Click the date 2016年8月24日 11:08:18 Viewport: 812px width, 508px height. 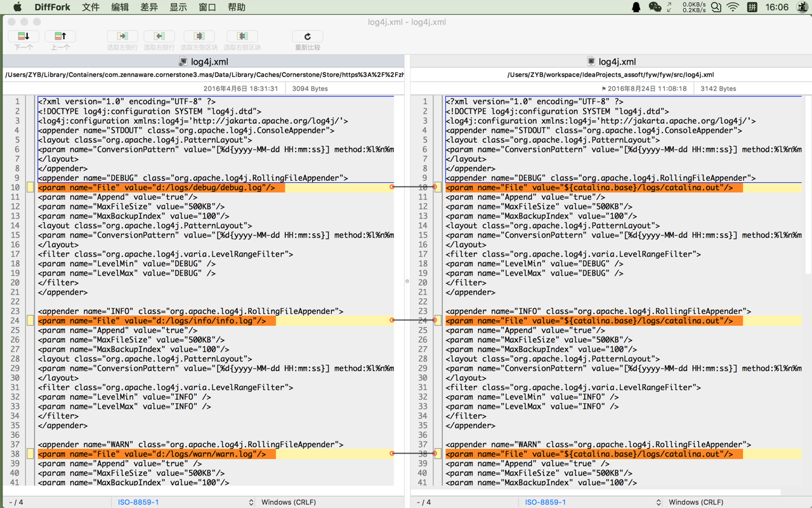pyautogui.click(x=647, y=89)
